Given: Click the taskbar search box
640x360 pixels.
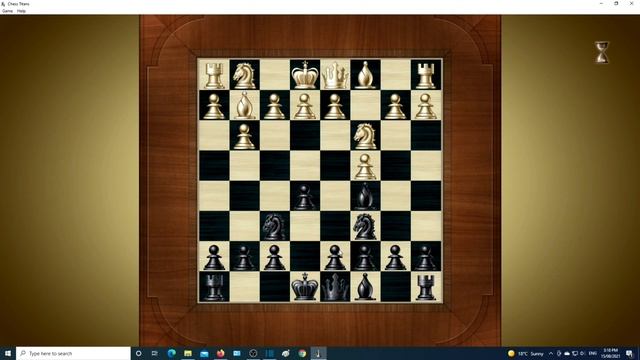Looking at the screenshot, I should pyautogui.click(x=73, y=353).
